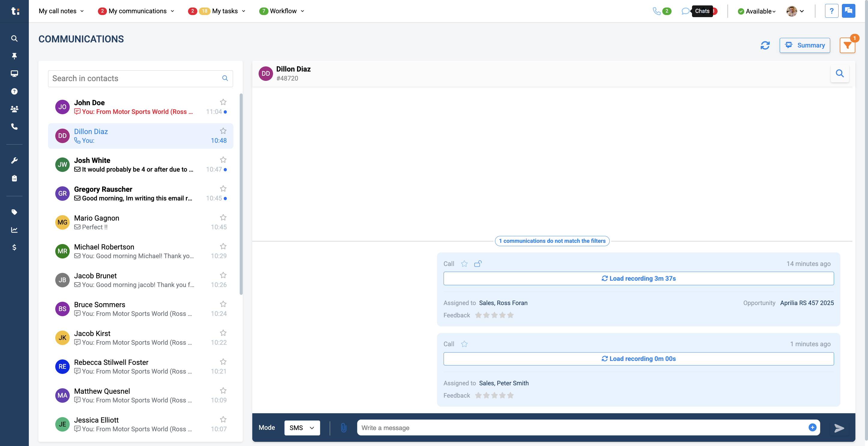This screenshot has height=446, width=868.
Task: Star the call from 1 minutes ago
Action: [x=464, y=344]
